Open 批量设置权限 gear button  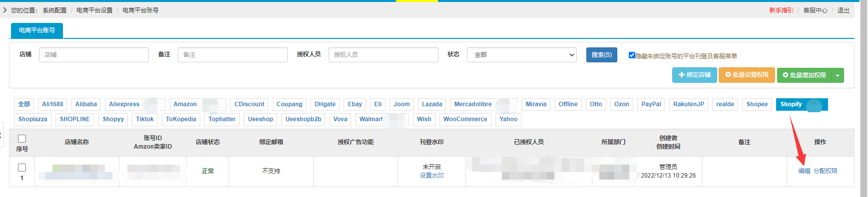click(747, 75)
